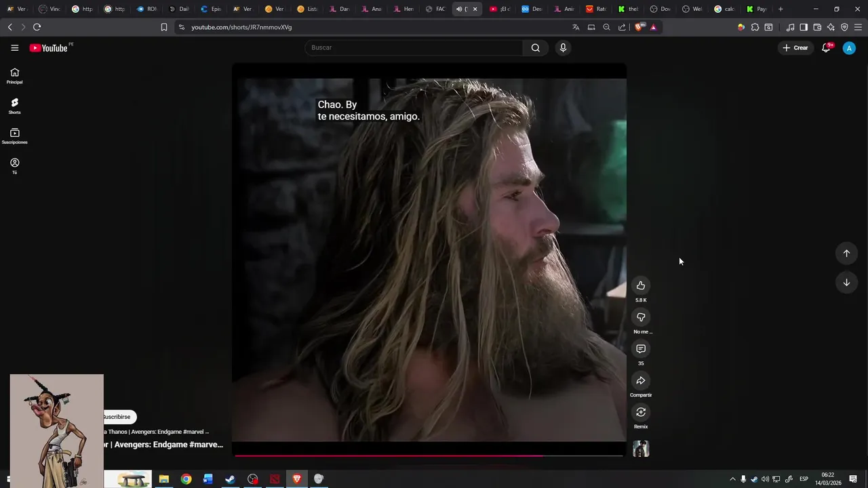This screenshot has width=868, height=488.
Task: Open Google Chrome from the taskbar
Action: point(186,479)
